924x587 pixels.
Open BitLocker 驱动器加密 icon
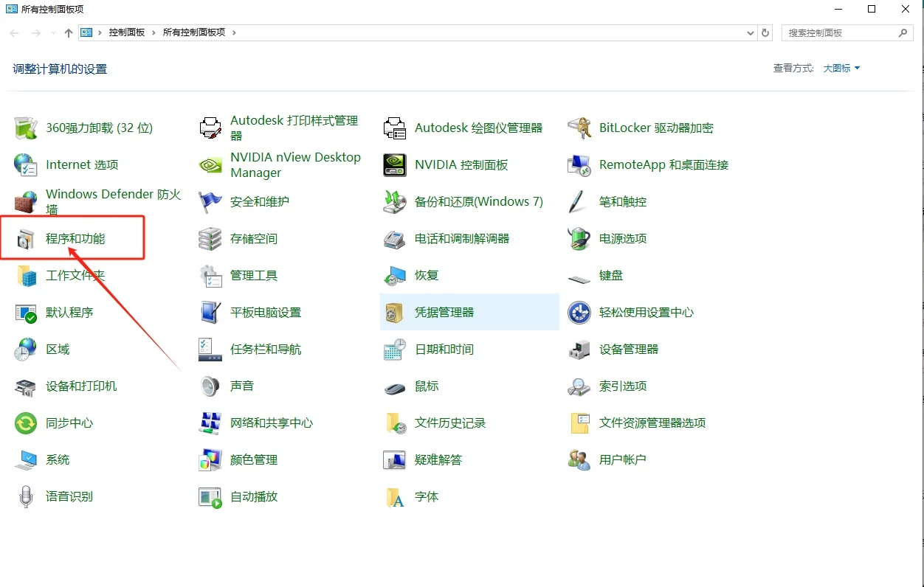579,128
